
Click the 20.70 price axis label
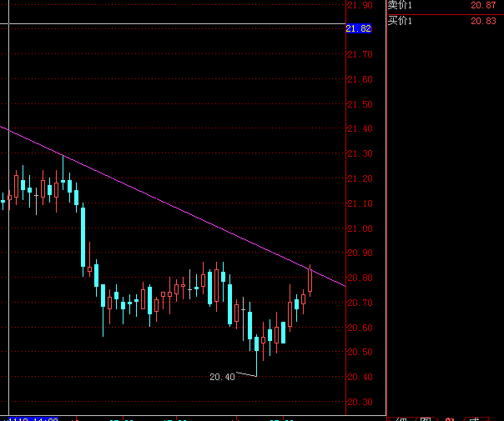[360, 303]
